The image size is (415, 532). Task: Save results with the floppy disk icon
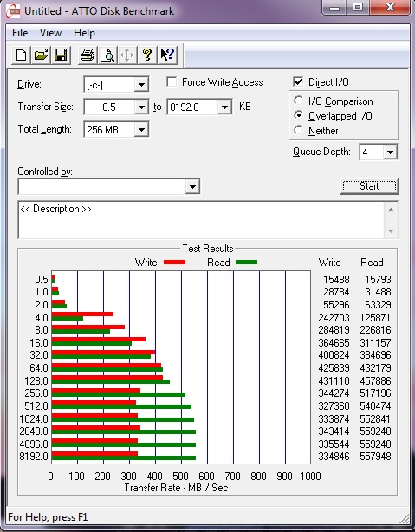point(61,55)
